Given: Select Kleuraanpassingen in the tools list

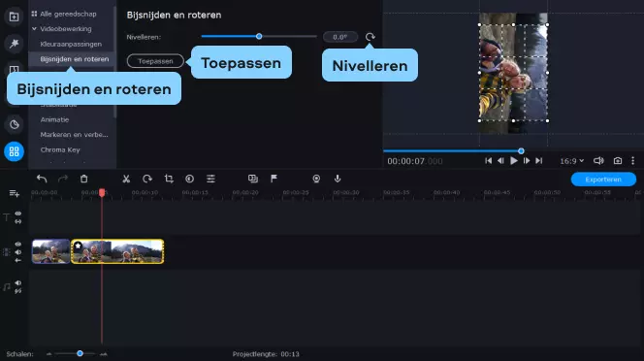Looking at the screenshot, I should 71,44.
